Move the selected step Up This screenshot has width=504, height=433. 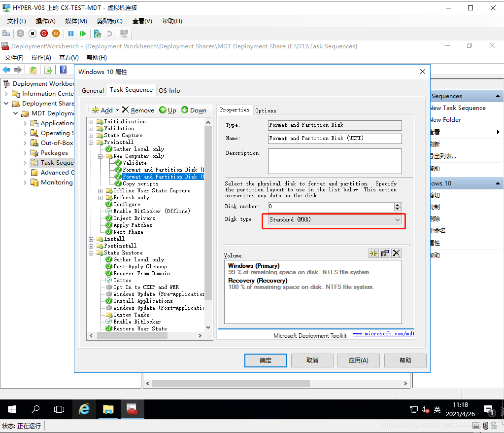coord(168,110)
